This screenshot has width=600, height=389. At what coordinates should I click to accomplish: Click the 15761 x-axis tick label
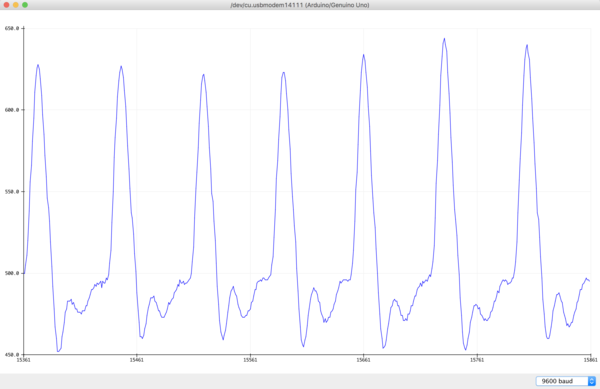pyautogui.click(x=477, y=360)
